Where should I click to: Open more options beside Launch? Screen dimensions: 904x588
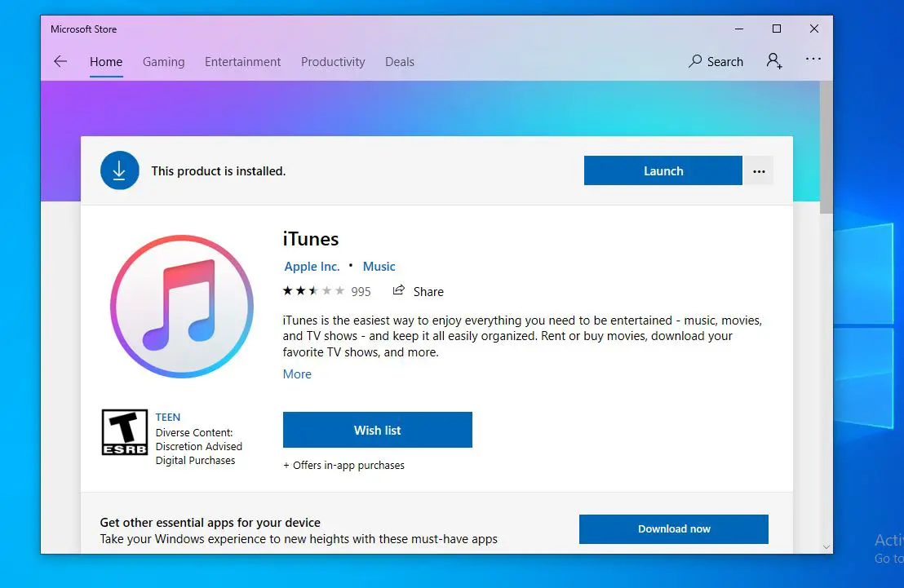759,171
